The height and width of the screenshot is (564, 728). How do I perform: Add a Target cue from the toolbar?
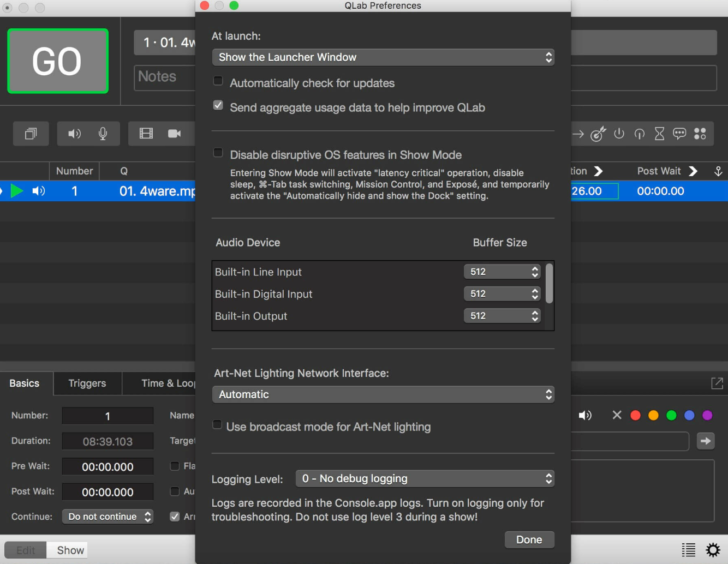[x=598, y=134]
